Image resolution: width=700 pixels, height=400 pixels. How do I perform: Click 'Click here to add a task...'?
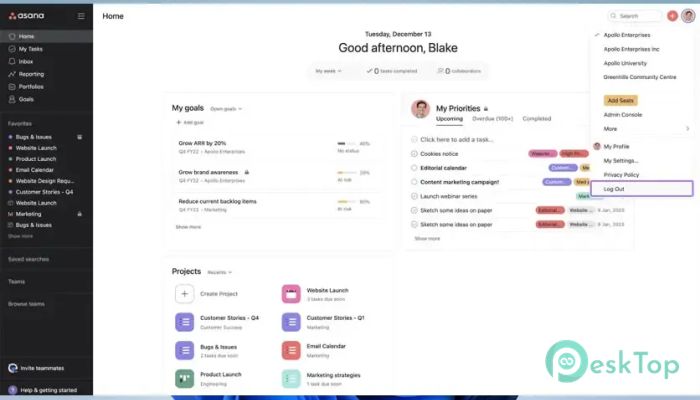[x=457, y=139]
